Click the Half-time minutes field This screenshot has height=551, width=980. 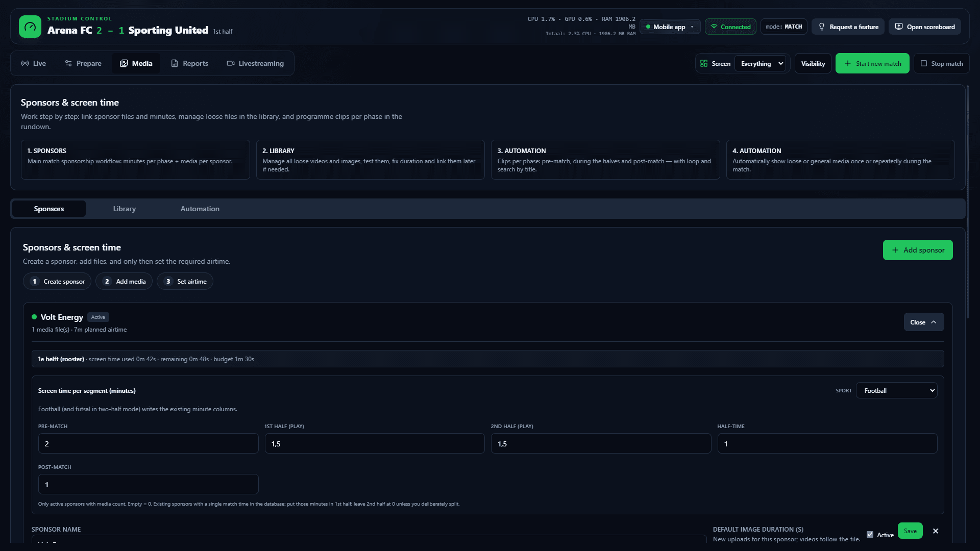point(827,443)
